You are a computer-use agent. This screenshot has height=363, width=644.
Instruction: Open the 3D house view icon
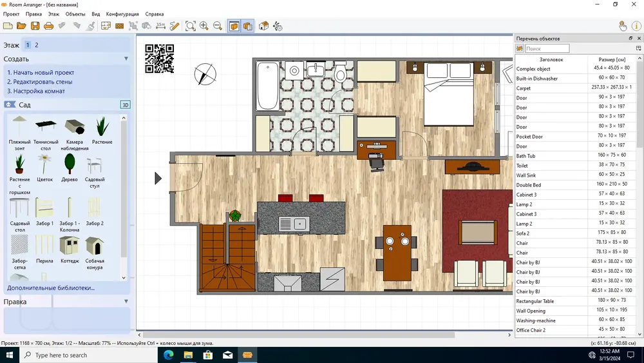(263, 26)
